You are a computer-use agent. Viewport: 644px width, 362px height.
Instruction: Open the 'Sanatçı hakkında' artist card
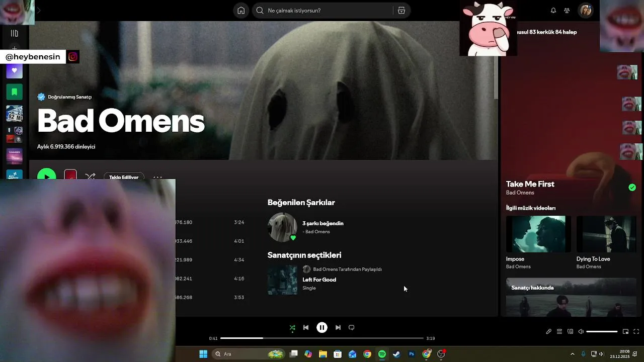pos(571,297)
